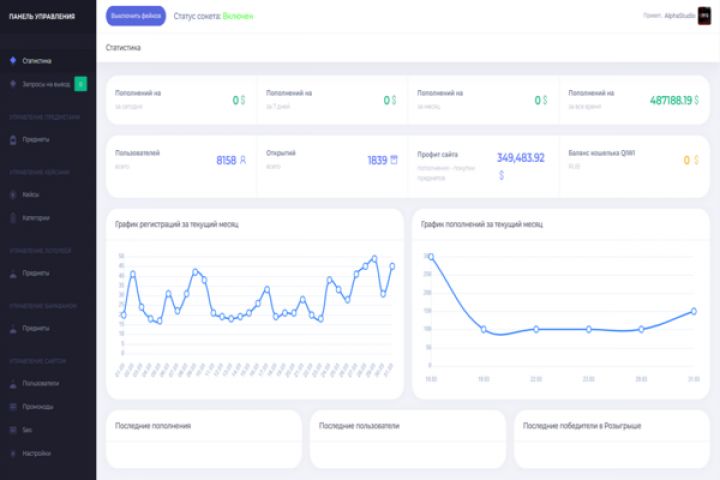This screenshot has height=480, width=720.
Task: Click the gear icon beside Настройки
Action: pos(13,453)
